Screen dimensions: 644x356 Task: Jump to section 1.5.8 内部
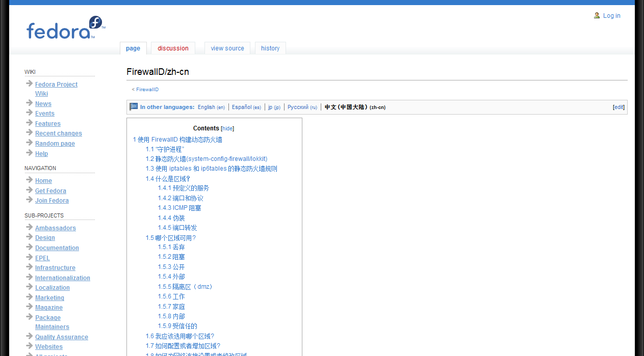click(171, 316)
